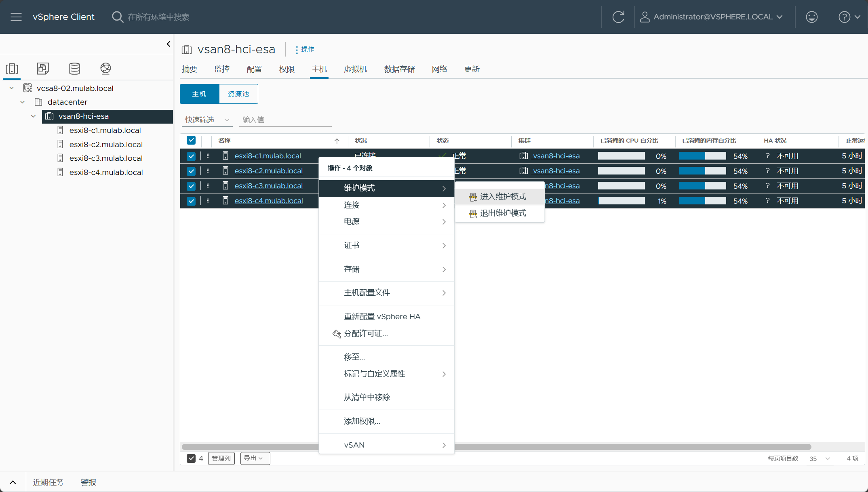This screenshot has width=868, height=492.
Task: Toggle the select-all checkbox in table header
Action: (x=191, y=141)
